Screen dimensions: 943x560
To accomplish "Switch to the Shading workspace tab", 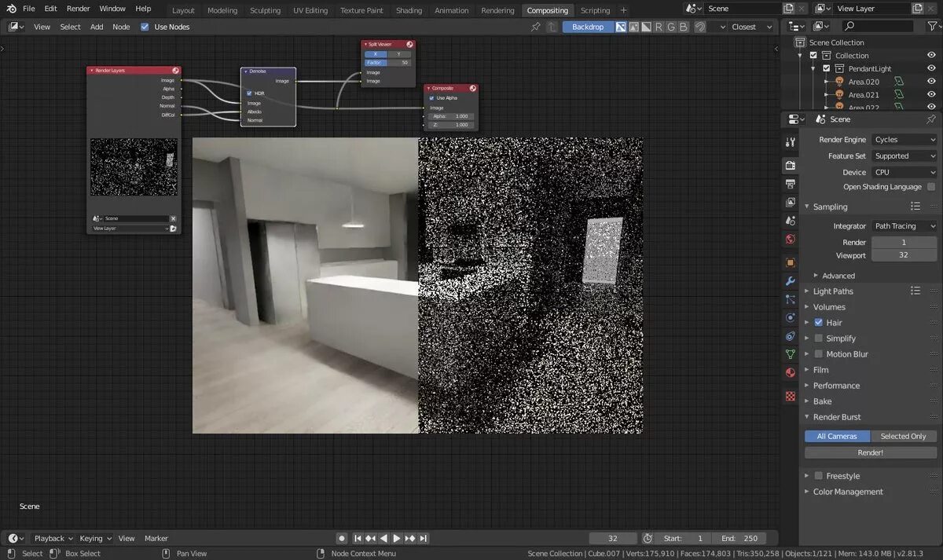I will (x=409, y=10).
